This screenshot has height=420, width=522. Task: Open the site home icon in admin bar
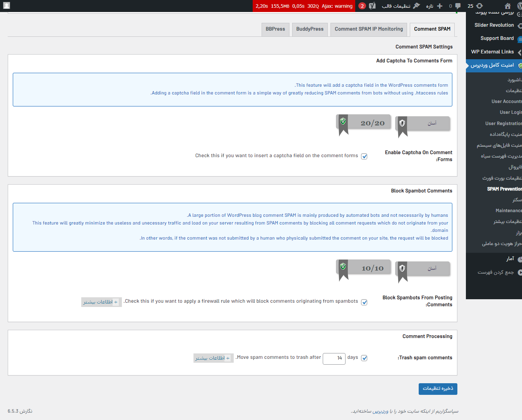(x=508, y=6)
